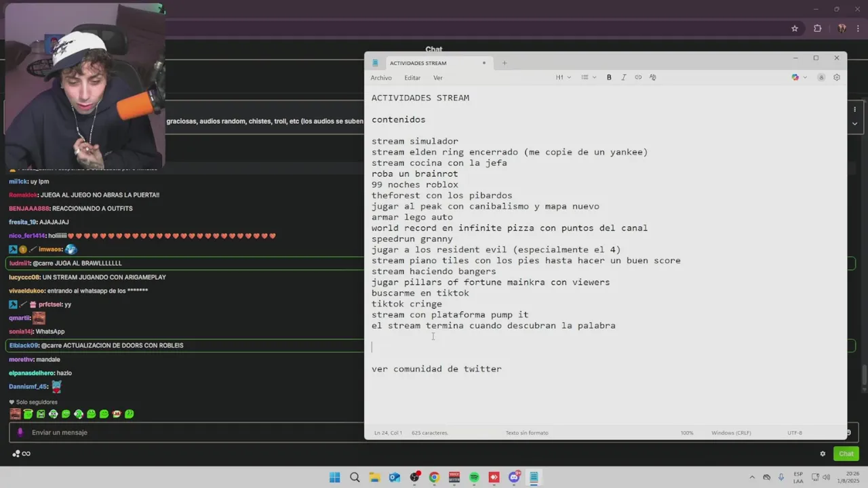Click username BENJAAA888 in chat
868x488 pixels.
pyautogui.click(x=29, y=209)
